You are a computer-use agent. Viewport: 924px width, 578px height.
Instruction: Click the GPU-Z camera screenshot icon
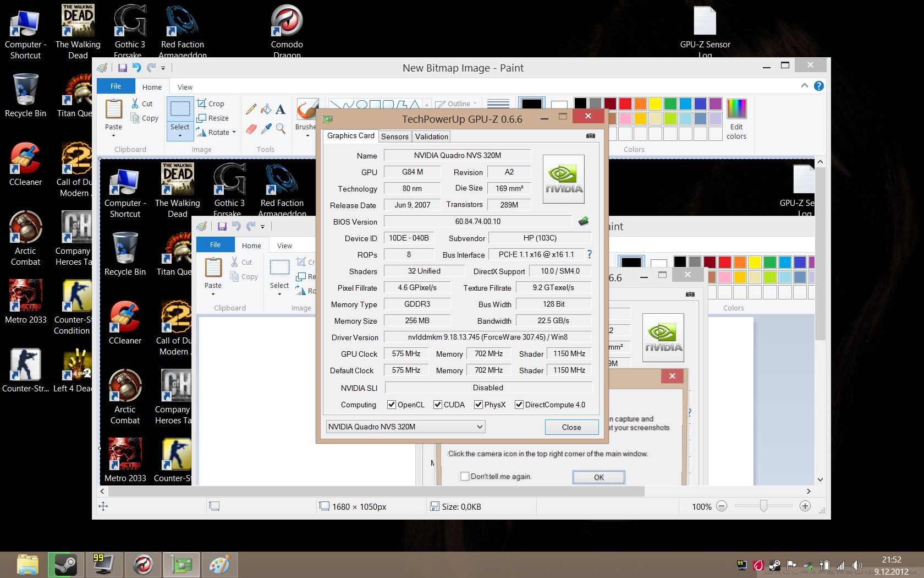pos(591,135)
